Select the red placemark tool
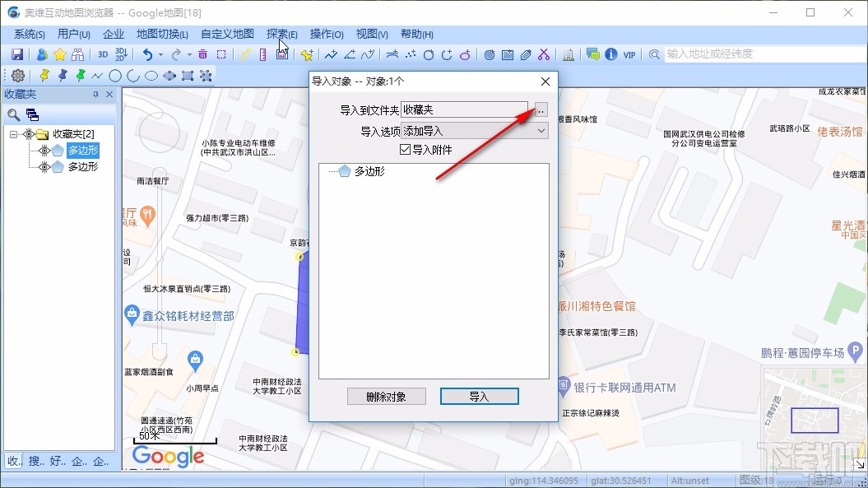This screenshot has height=488, width=868. click(45, 75)
